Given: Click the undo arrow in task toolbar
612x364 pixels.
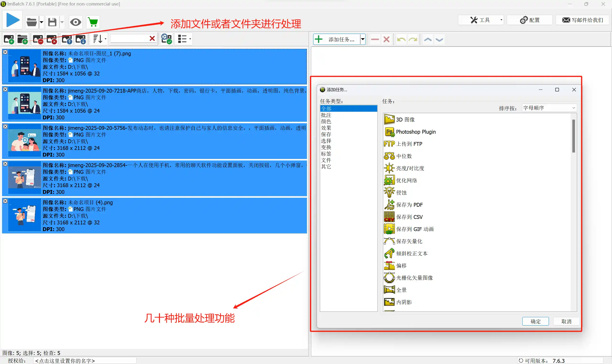Looking at the screenshot, I should 401,39.
